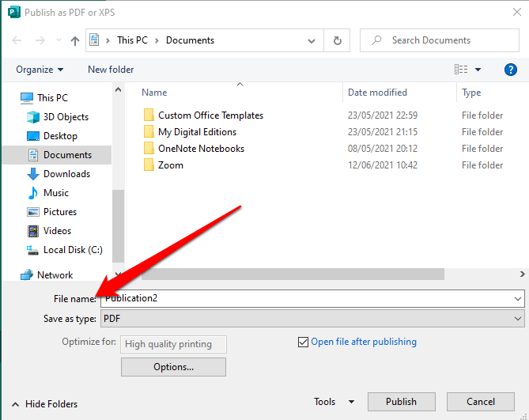Click the Refresh icon next to address bar

338,40
